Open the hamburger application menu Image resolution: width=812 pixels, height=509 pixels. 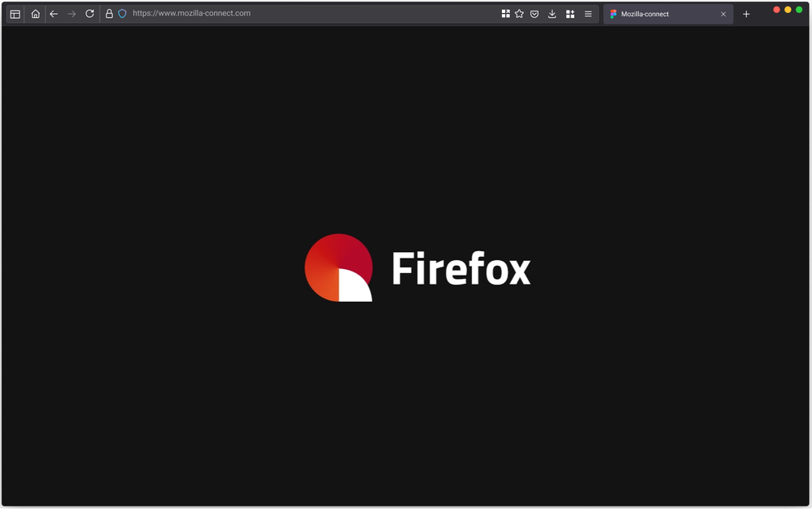point(587,14)
